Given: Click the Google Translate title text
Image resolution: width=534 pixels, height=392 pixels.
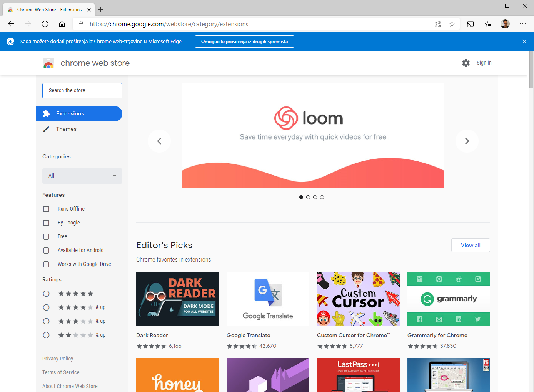Looking at the screenshot, I should [249, 335].
